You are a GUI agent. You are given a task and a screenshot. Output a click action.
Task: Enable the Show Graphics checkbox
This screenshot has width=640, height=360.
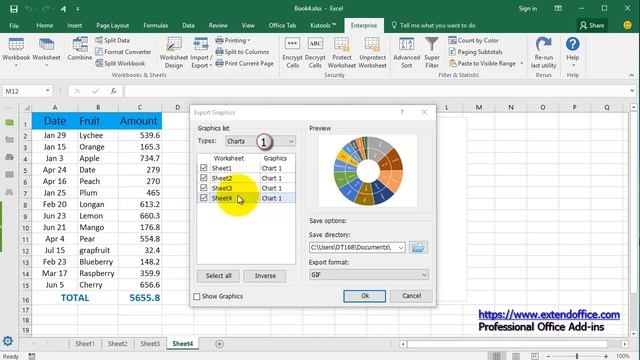click(x=197, y=296)
